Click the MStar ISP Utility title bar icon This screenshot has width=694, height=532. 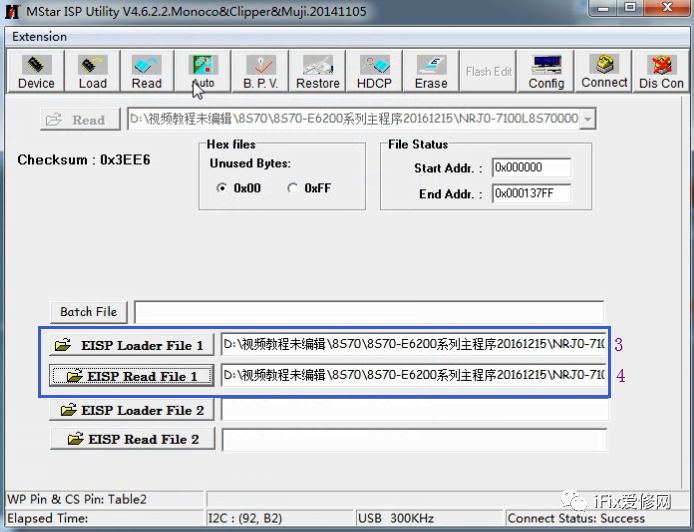tap(12, 12)
